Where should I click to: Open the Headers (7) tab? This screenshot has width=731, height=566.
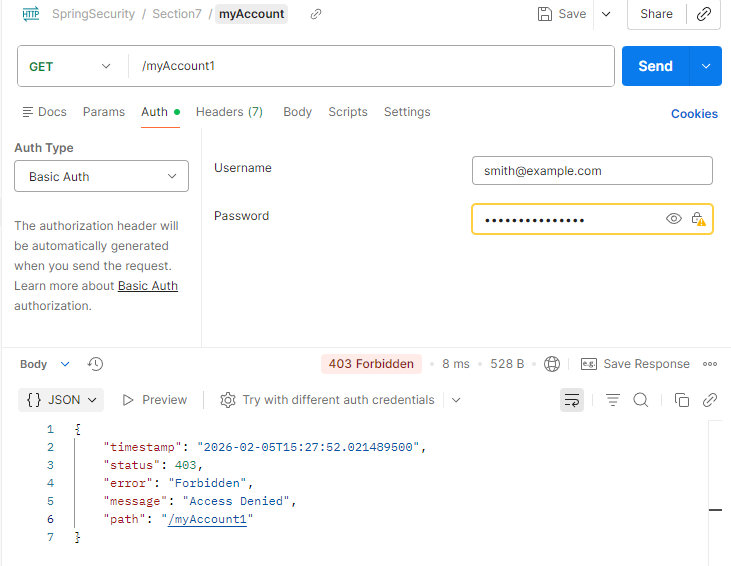pos(229,112)
